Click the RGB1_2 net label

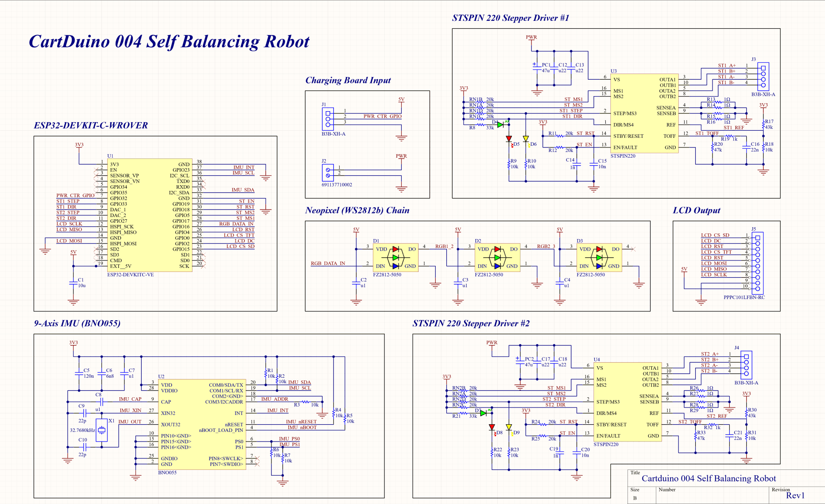tap(444, 246)
